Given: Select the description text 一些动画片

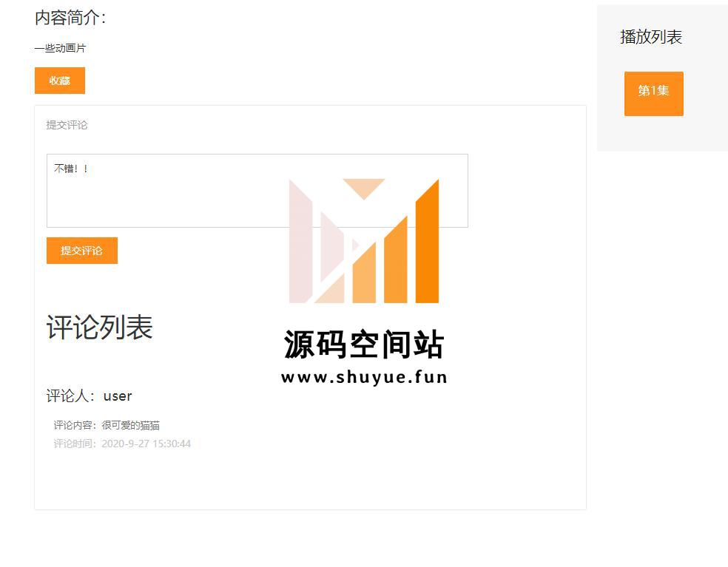Looking at the screenshot, I should click(61, 48).
